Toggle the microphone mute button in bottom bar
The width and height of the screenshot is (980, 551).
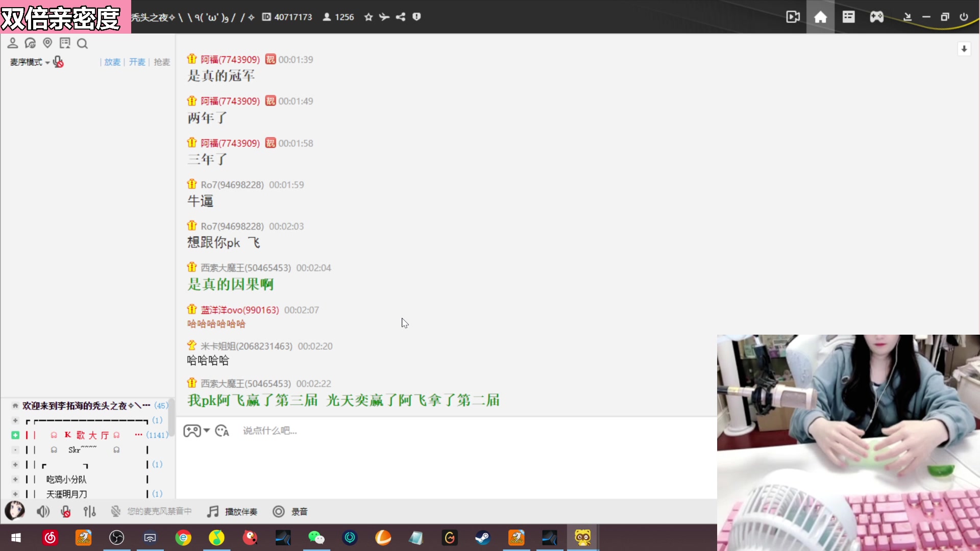coord(65,511)
